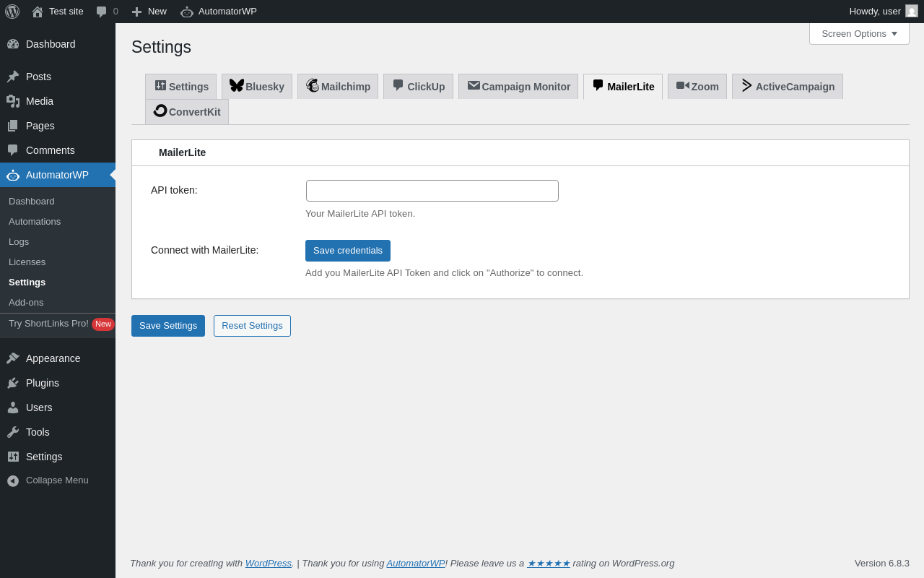Click the 'API token:' label
This screenshot has height=578, width=924.
click(x=174, y=190)
